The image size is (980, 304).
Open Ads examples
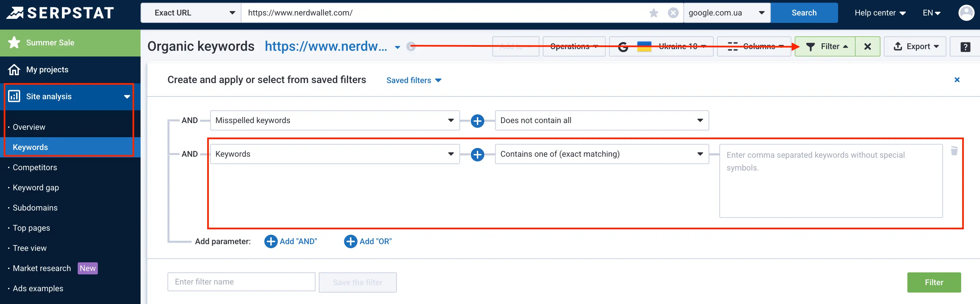pyautogui.click(x=38, y=289)
